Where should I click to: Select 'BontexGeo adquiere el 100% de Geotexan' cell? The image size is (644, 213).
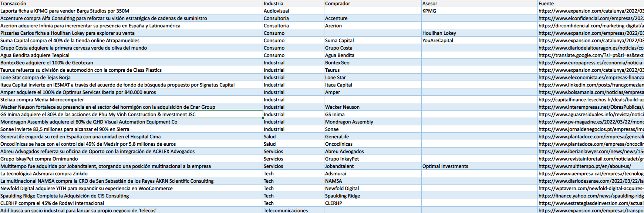(131, 62)
